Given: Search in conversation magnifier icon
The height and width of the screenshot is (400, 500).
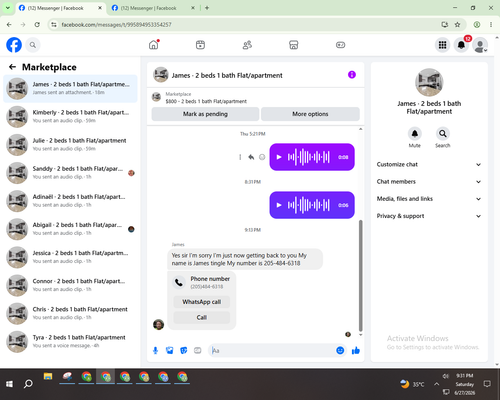Looking at the screenshot, I should pos(442,134).
